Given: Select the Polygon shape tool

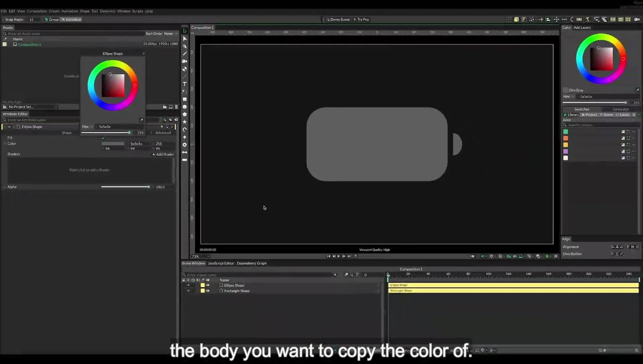Looking at the screenshot, I should 185,114.
